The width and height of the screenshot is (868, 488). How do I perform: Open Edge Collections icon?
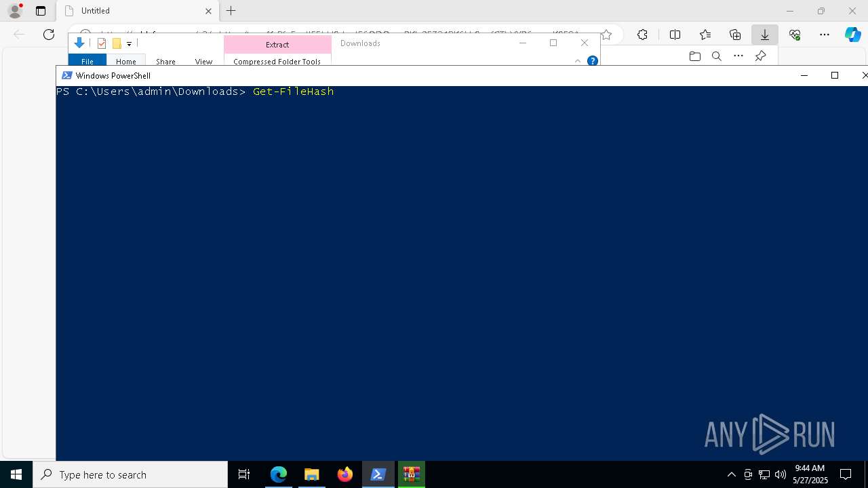point(735,35)
